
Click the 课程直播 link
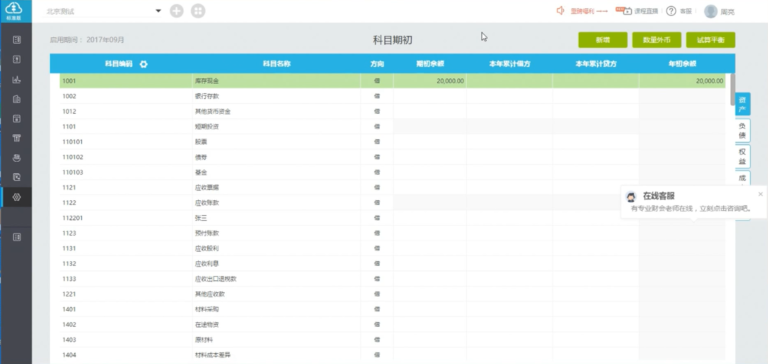[x=646, y=11]
